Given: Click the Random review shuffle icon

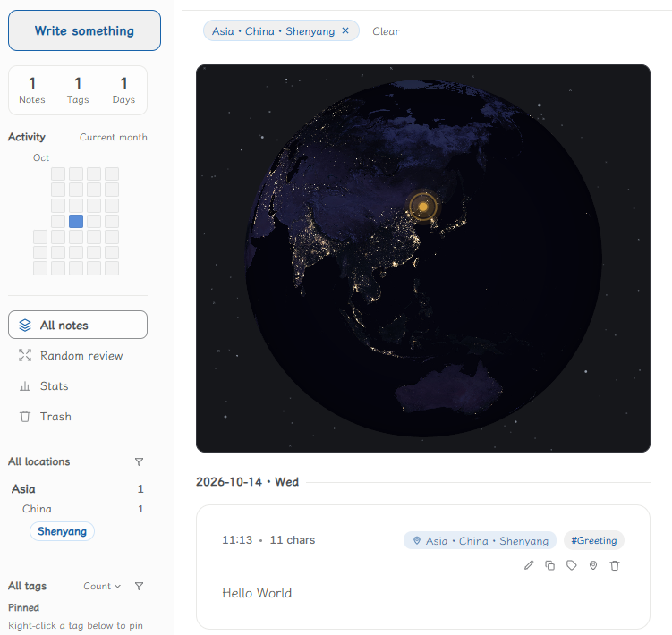Looking at the screenshot, I should [x=25, y=355].
